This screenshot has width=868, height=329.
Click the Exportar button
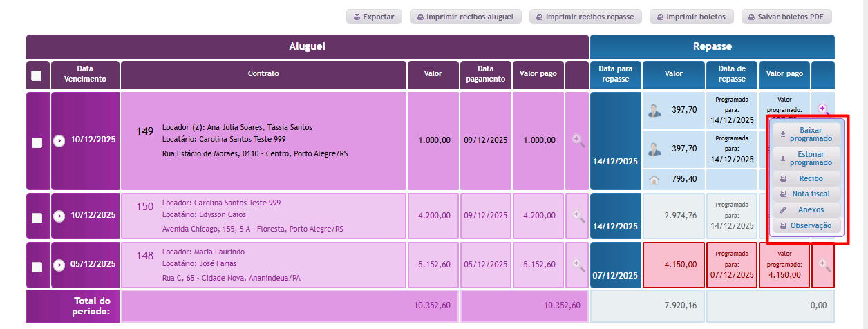[374, 17]
